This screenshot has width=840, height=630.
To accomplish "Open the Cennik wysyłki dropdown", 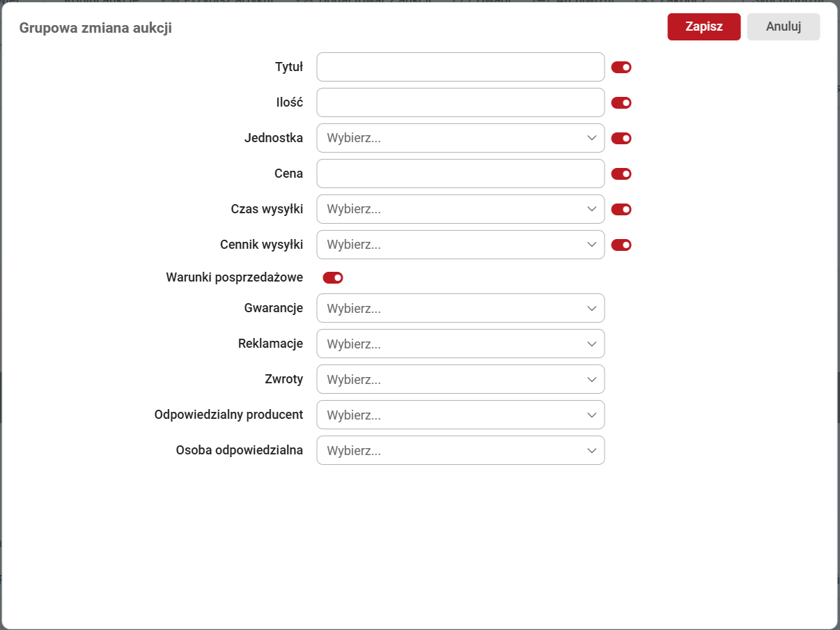I will point(460,245).
